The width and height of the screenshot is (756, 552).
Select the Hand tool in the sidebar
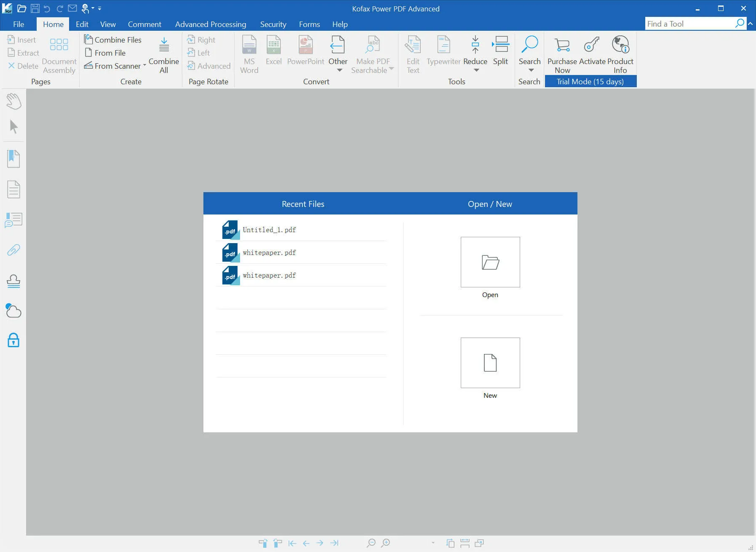coord(13,101)
